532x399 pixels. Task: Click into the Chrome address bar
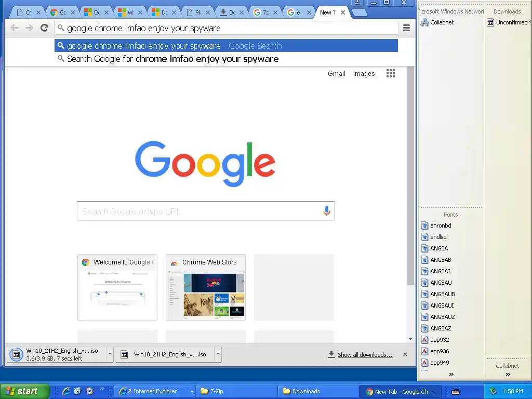click(x=226, y=28)
